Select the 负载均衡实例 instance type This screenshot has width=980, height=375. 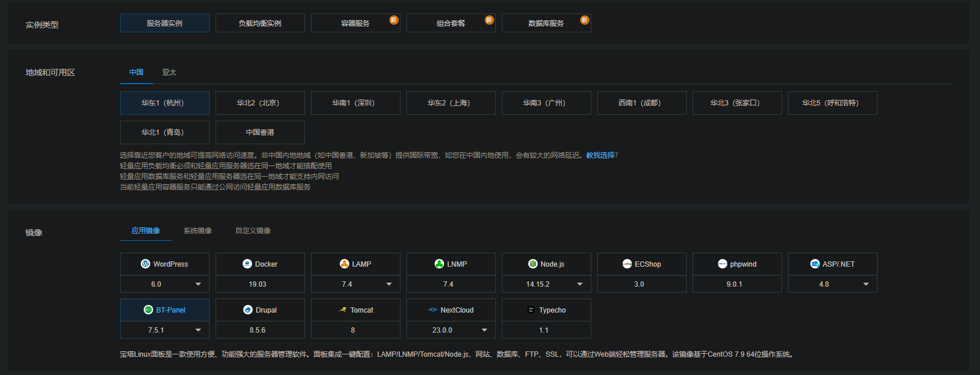click(x=260, y=23)
